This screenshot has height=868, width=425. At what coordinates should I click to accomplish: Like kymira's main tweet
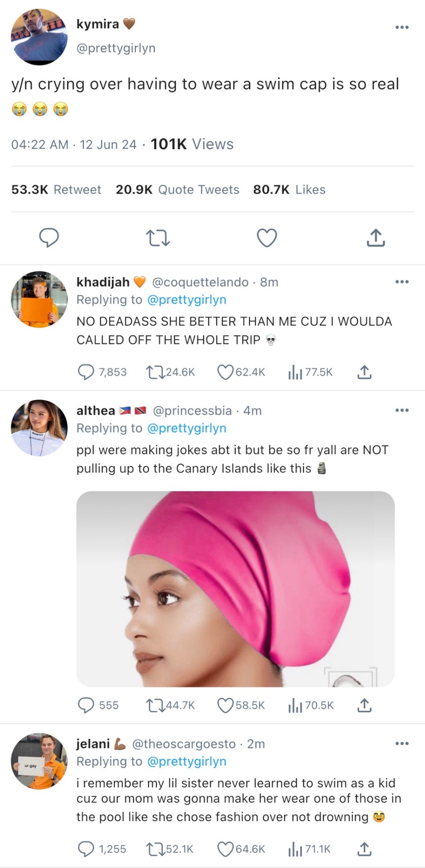coord(267,238)
